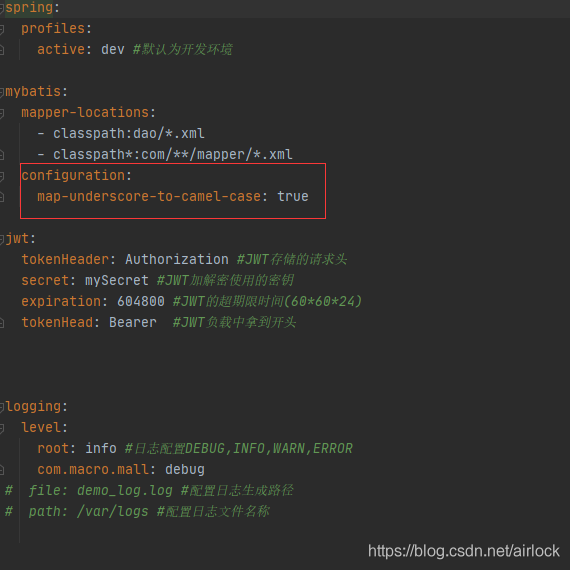This screenshot has height=570, width=570.
Task: Click the 'configuration' key
Action: pos(73,176)
